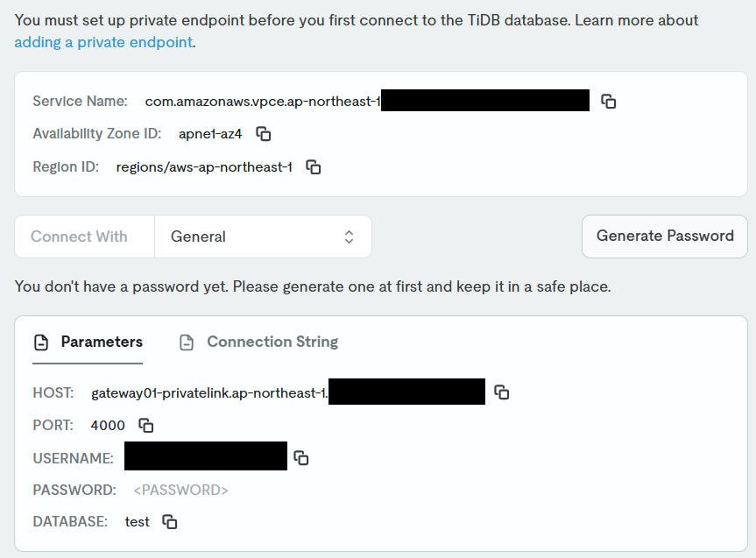This screenshot has width=756, height=558.
Task: Copy the DATABASE name
Action: click(170, 521)
